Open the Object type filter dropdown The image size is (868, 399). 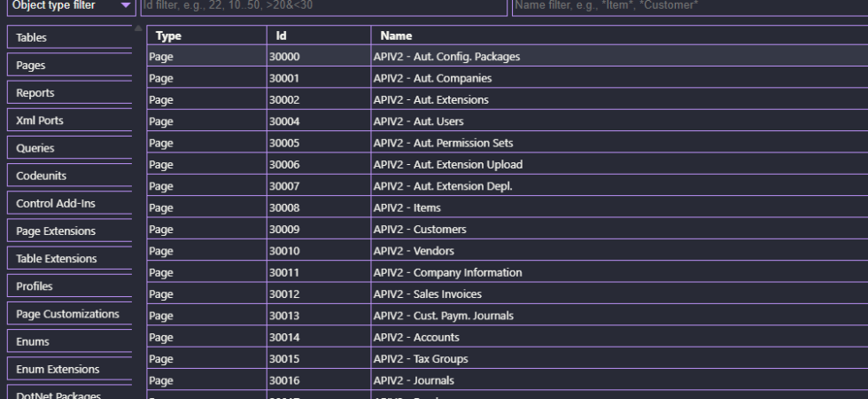69,6
